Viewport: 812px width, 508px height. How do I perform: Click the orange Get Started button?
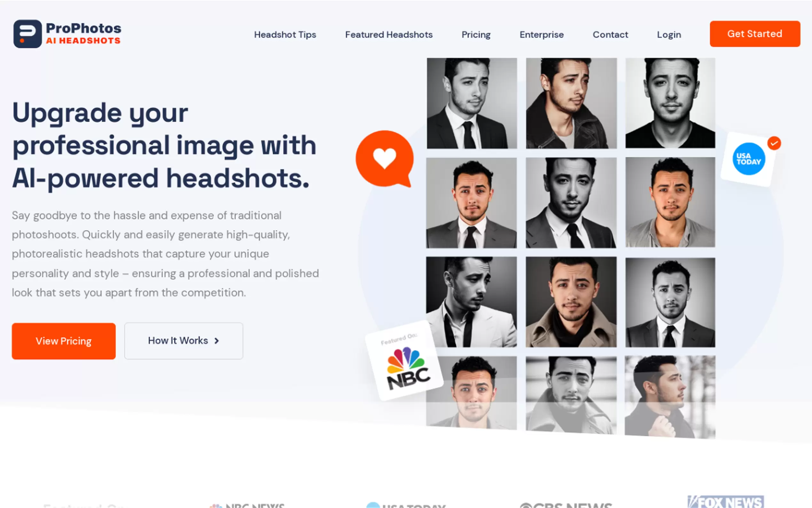[754, 34]
